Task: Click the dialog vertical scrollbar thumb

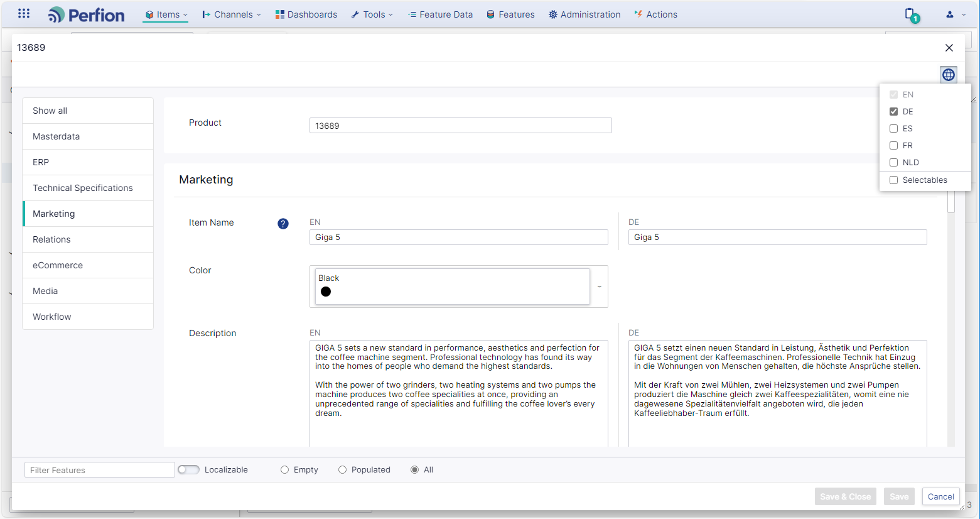Action: pos(951,202)
